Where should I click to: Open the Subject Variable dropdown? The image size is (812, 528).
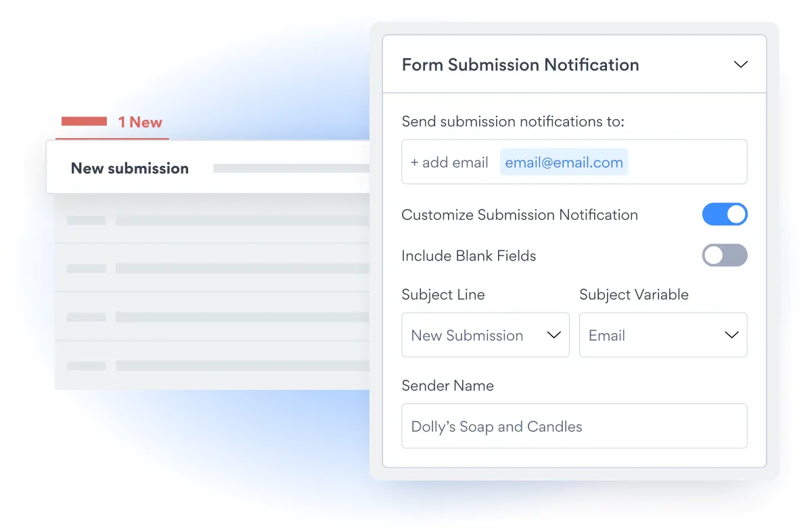pyautogui.click(x=662, y=335)
